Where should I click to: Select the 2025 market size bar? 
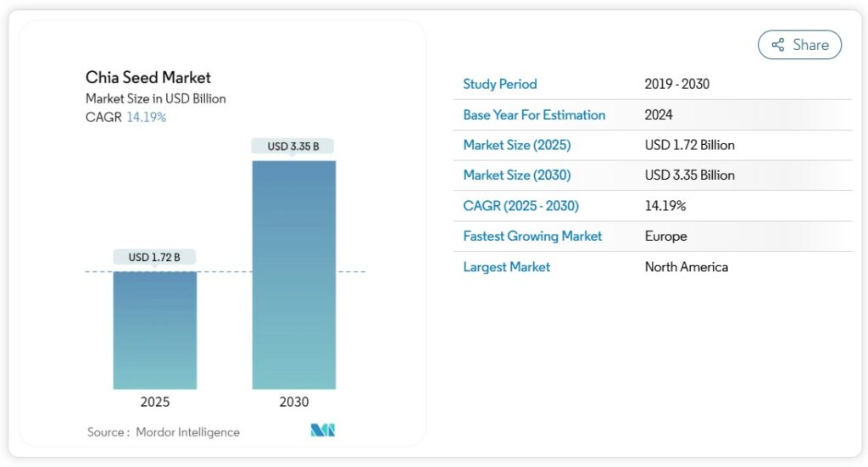155,330
